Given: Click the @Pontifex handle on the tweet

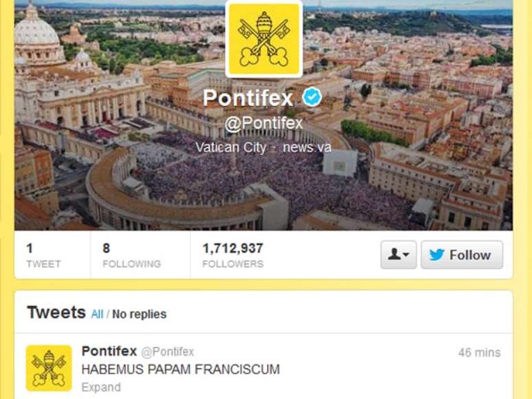Looking at the screenshot, I should [168, 352].
